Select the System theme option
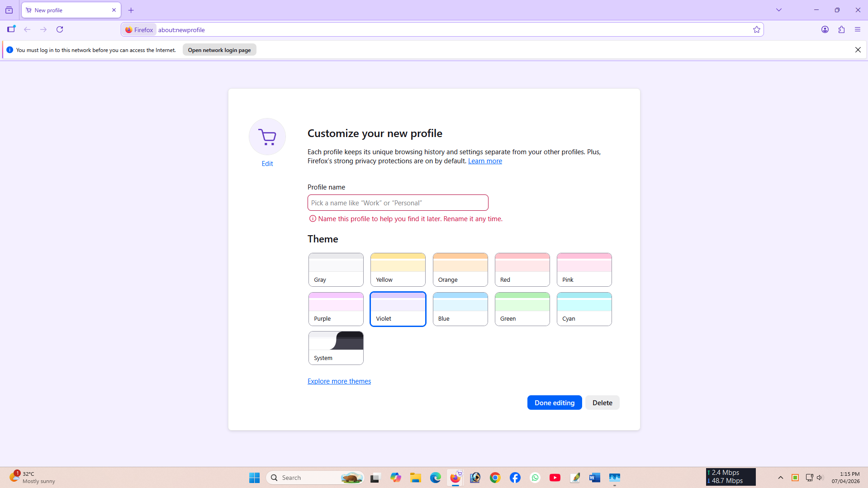The image size is (868, 488). (336, 348)
